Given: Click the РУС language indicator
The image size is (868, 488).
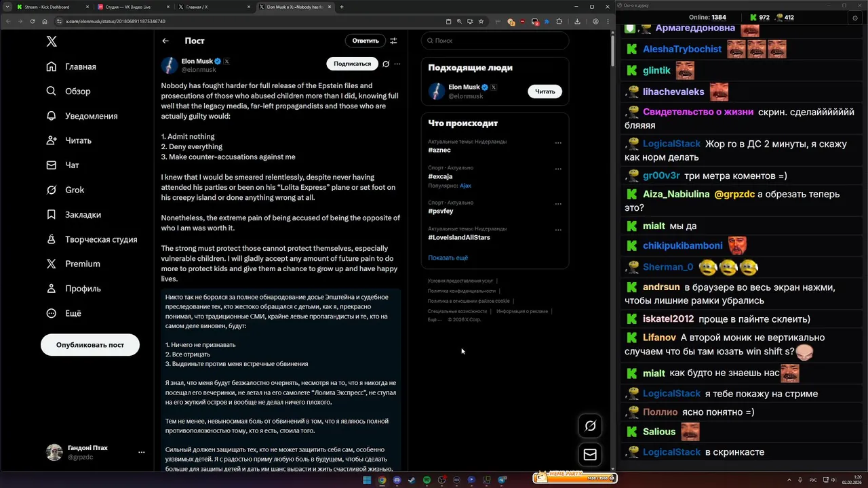Looking at the screenshot, I should [814, 480].
